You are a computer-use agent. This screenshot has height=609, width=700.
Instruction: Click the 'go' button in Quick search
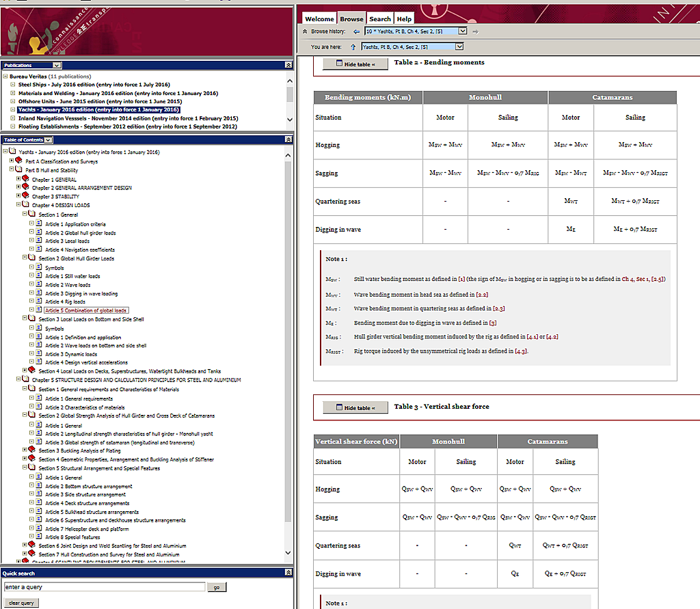click(217, 587)
